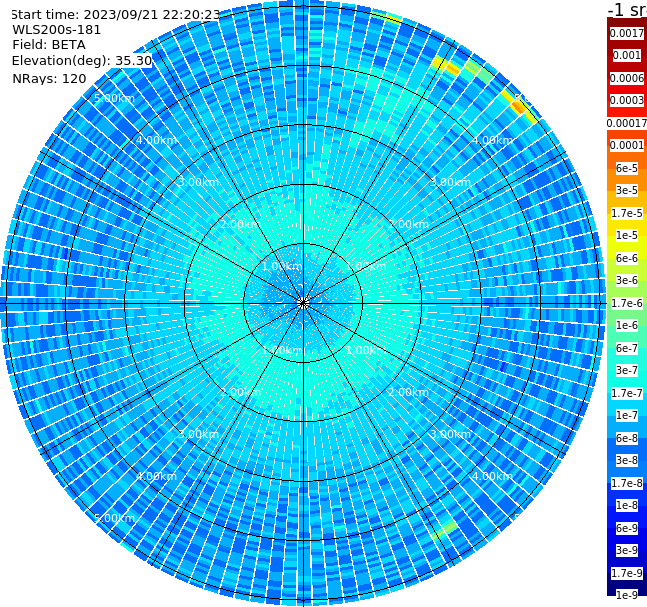Select the 1.7e-9 colorbar label

point(627,573)
